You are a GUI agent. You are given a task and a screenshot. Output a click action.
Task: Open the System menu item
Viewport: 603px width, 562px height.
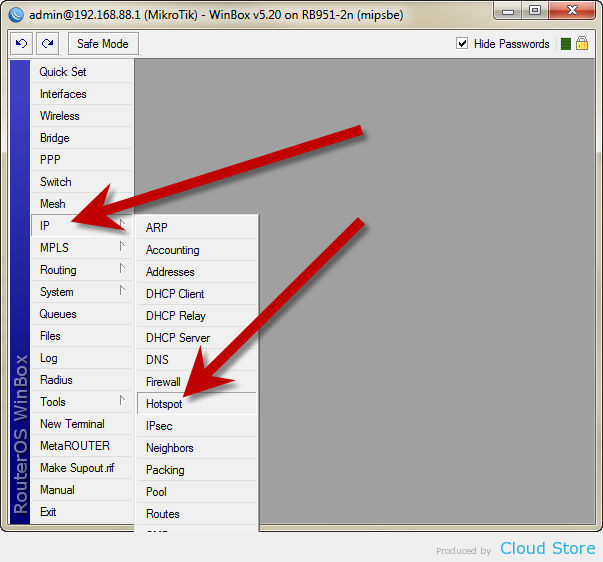82,292
